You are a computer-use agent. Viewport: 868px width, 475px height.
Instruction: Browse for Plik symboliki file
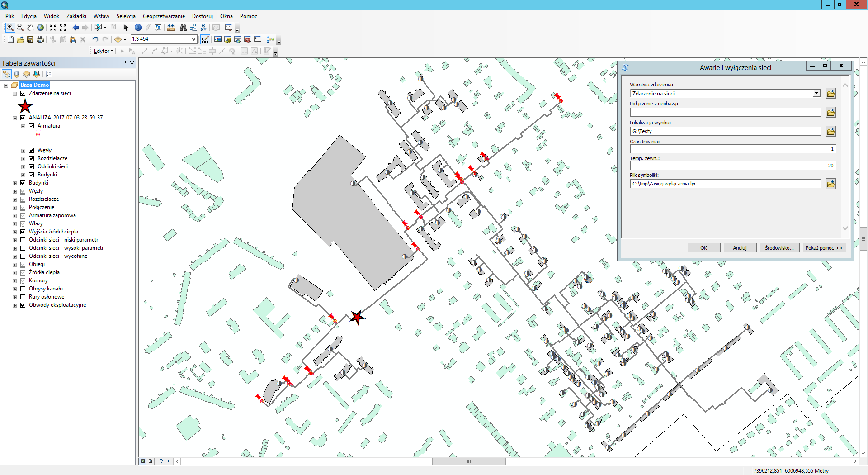pos(830,184)
